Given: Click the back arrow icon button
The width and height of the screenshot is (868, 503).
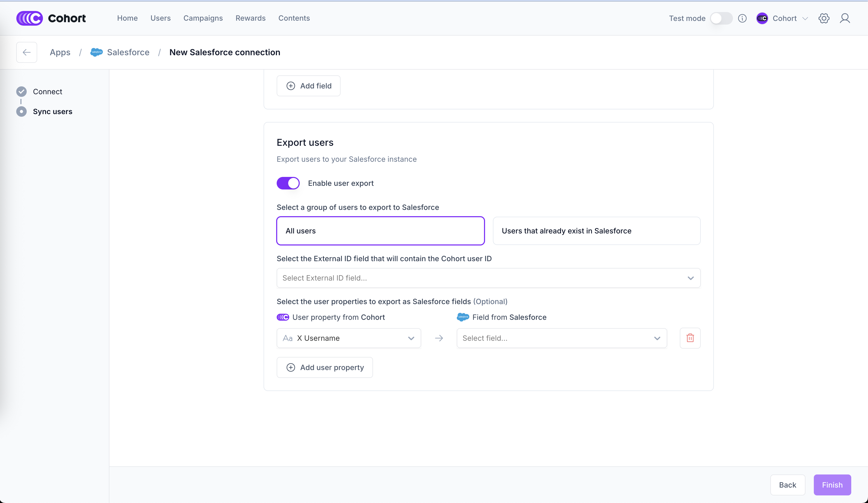Looking at the screenshot, I should (26, 52).
